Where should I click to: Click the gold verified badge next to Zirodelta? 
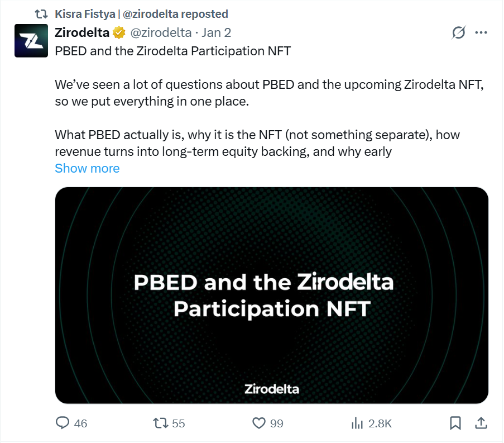pyautogui.click(x=119, y=32)
